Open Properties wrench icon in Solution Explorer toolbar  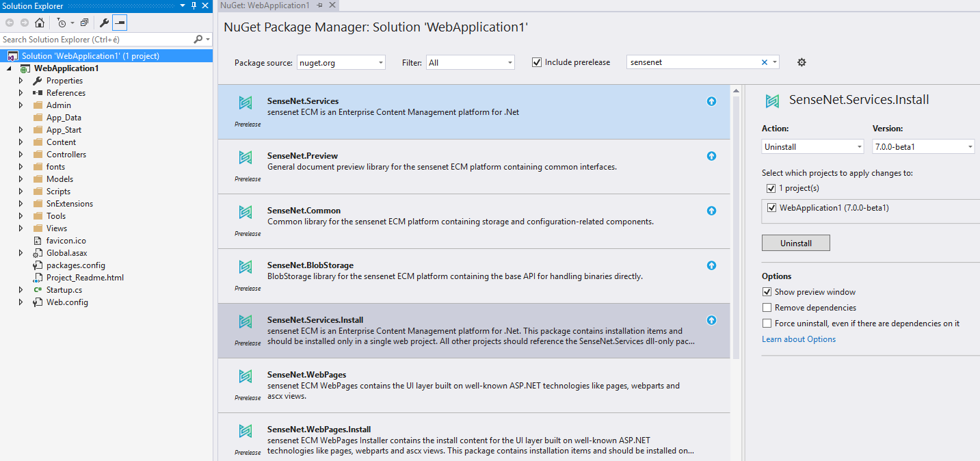104,23
